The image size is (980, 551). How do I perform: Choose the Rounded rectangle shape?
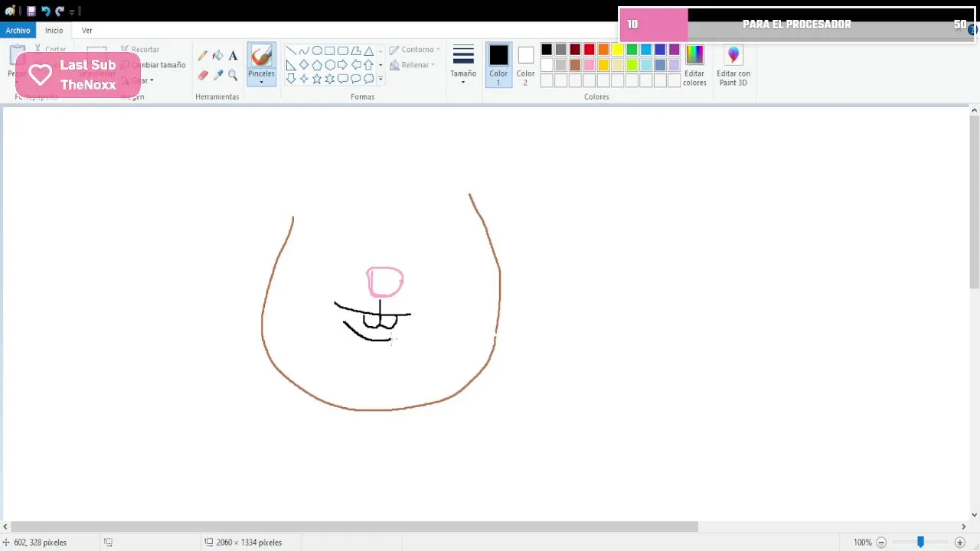pos(343,51)
